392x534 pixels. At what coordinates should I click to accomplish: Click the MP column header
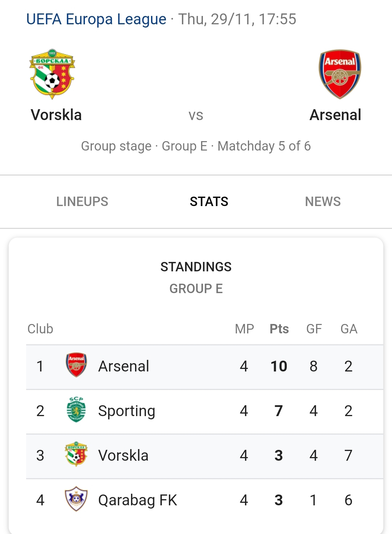point(244,329)
